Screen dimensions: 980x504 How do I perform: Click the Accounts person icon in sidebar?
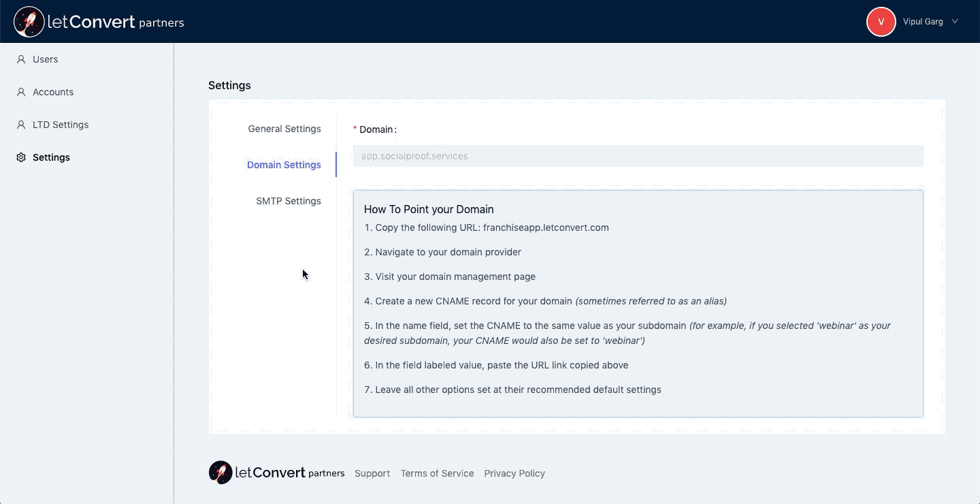pos(21,92)
